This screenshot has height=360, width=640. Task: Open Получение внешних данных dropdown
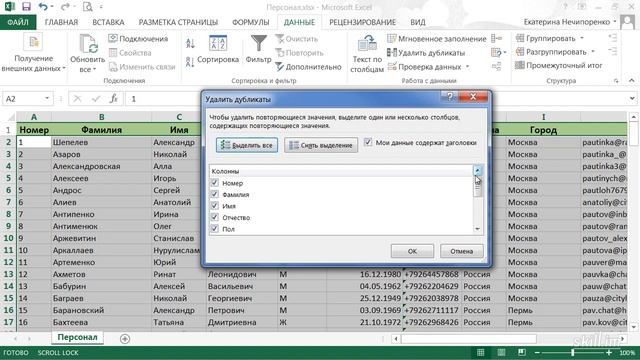[64, 69]
